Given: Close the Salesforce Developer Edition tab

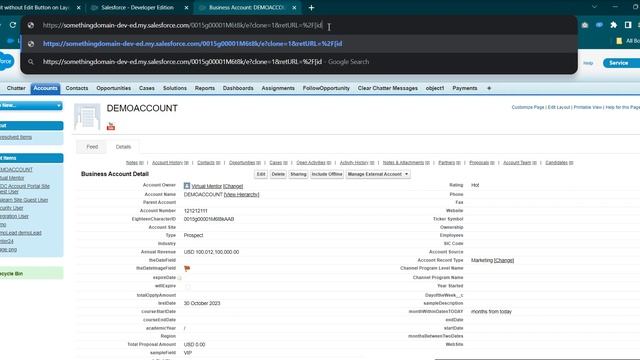Looking at the screenshot, I should [187, 8].
